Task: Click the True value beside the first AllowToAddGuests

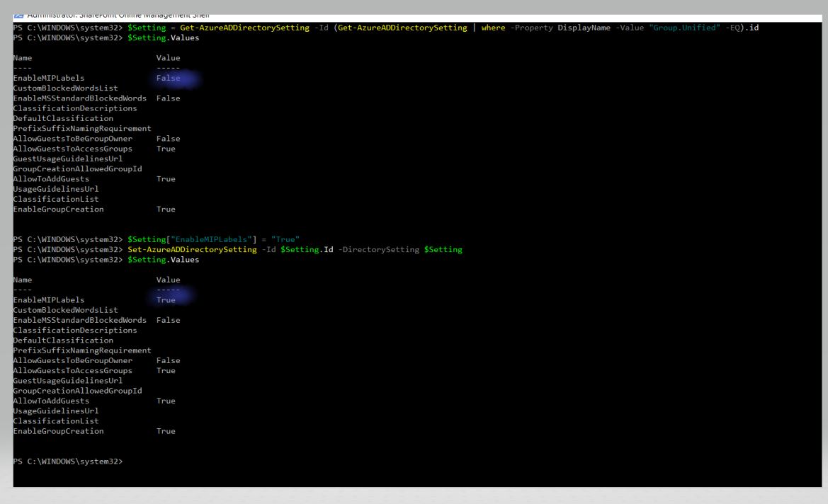Action: (x=166, y=179)
